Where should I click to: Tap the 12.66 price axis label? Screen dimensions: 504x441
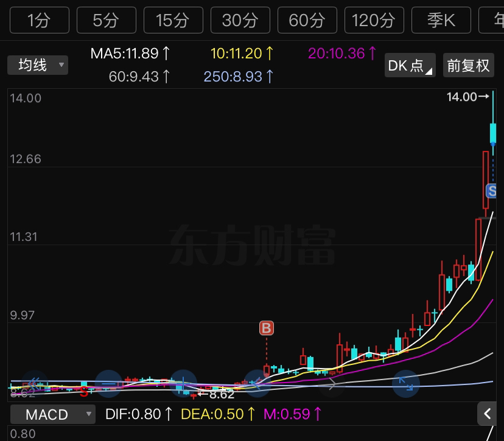tap(26, 159)
